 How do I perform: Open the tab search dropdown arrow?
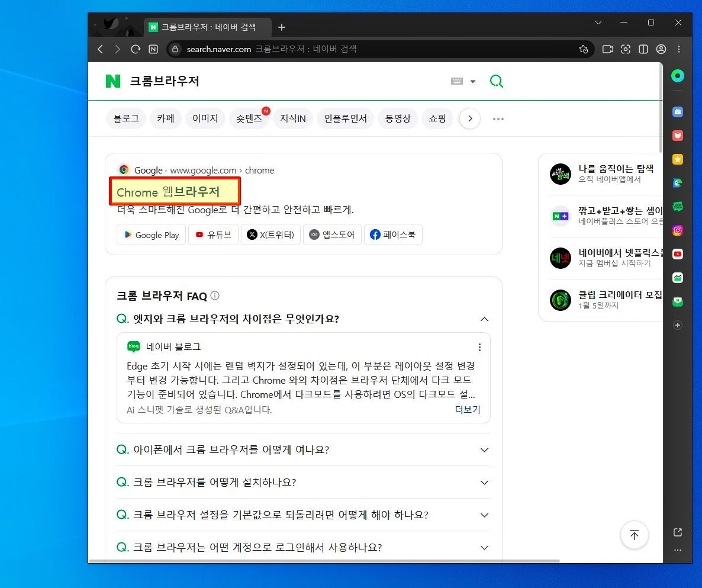598,23
